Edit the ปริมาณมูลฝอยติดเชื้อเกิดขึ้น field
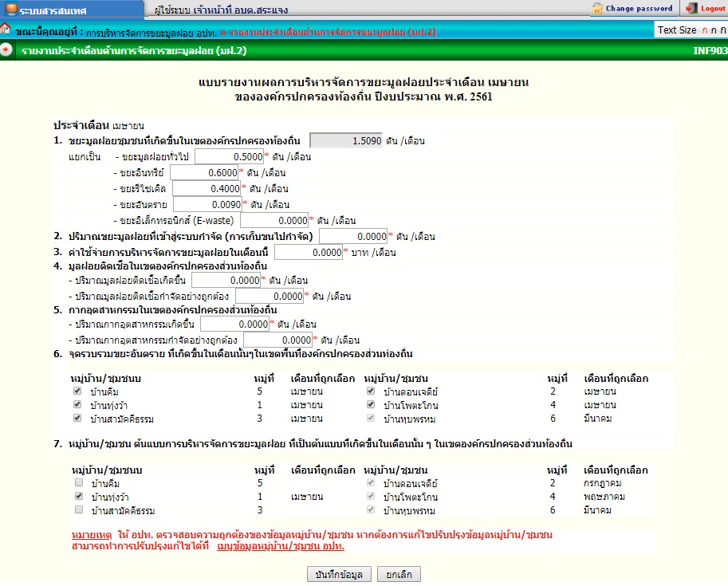 pos(226,280)
